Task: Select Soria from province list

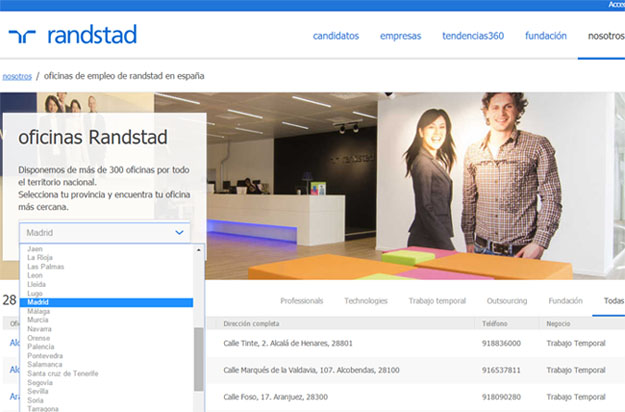Action: pos(35,400)
